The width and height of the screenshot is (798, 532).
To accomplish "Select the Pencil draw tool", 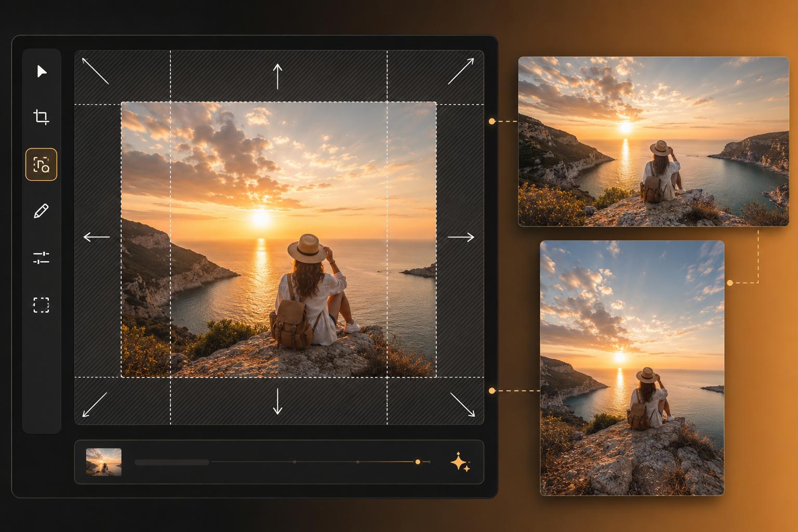I will click(x=41, y=211).
